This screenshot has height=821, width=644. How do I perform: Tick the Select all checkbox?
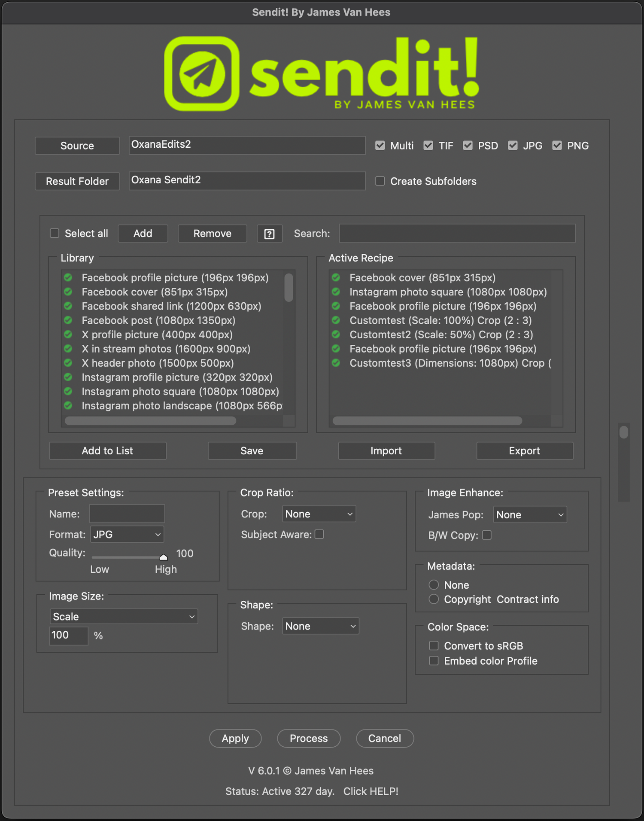pos(55,233)
